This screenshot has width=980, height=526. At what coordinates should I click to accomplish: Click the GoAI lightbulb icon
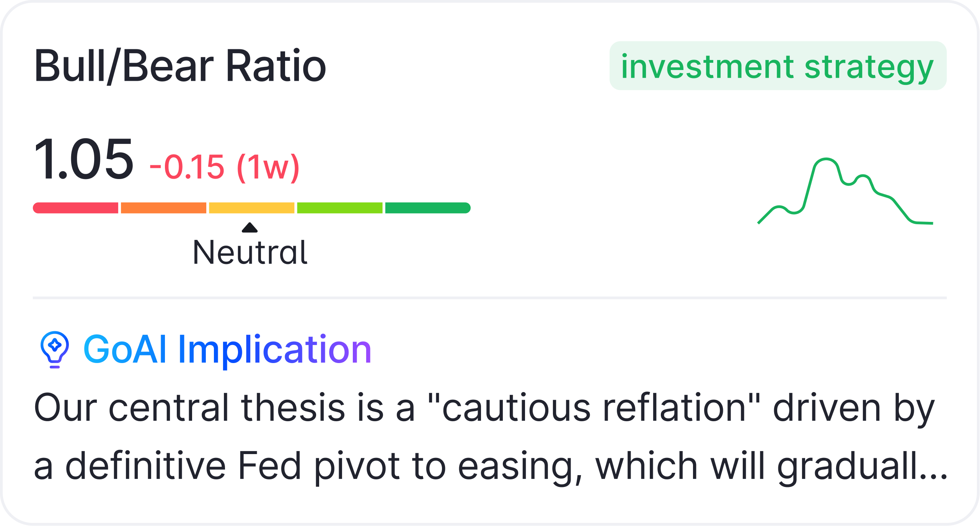coord(55,349)
